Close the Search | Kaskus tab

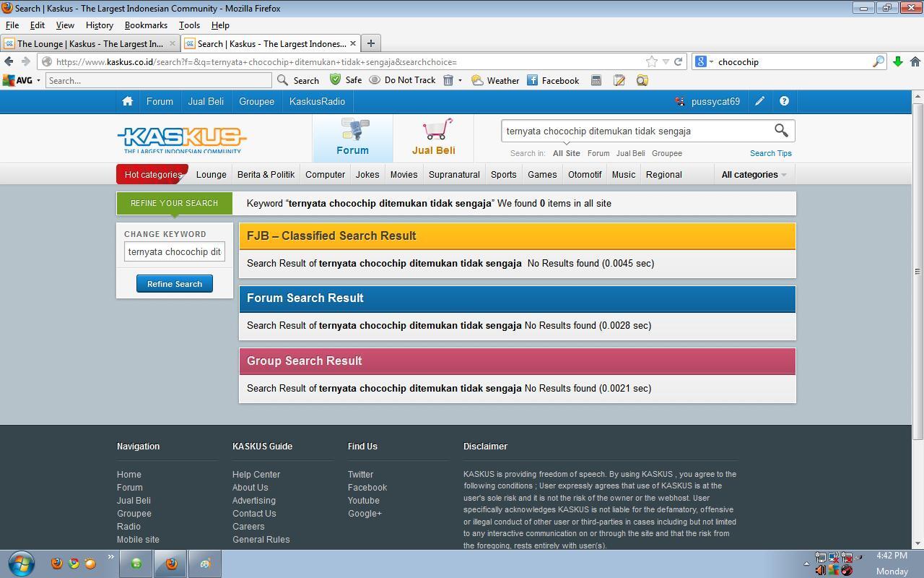[353, 43]
